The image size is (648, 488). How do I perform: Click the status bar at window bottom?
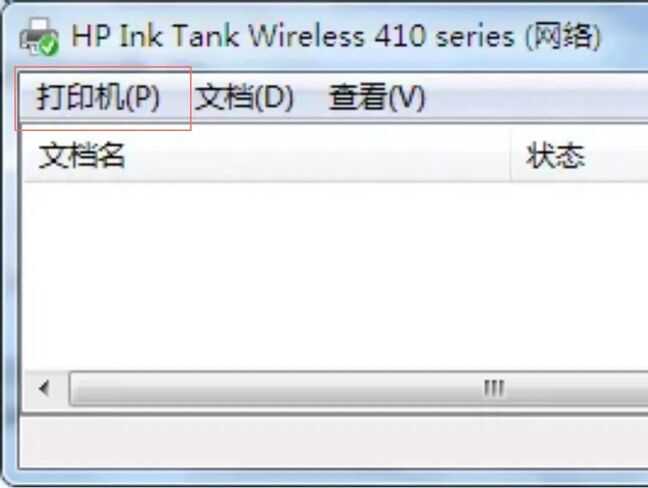pos(334,441)
